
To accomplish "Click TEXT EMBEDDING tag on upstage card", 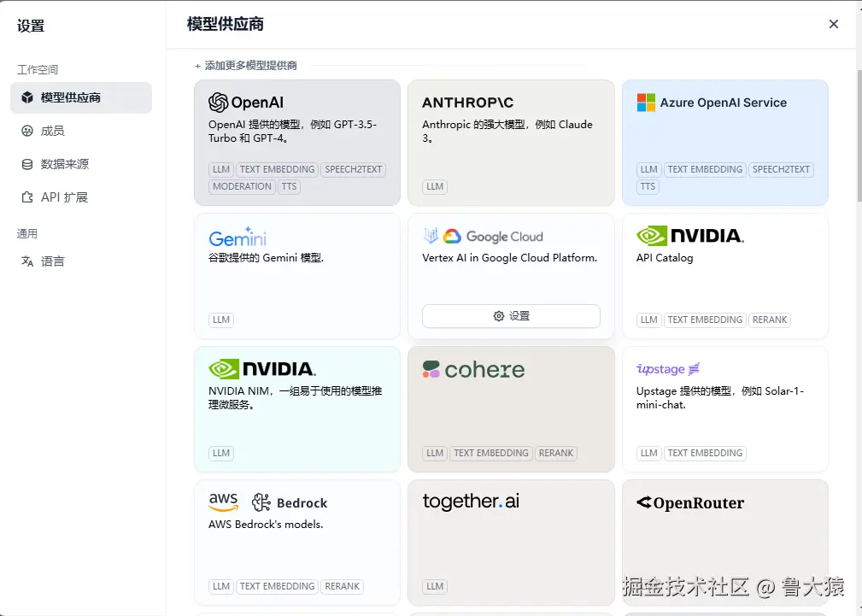I will pos(705,453).
